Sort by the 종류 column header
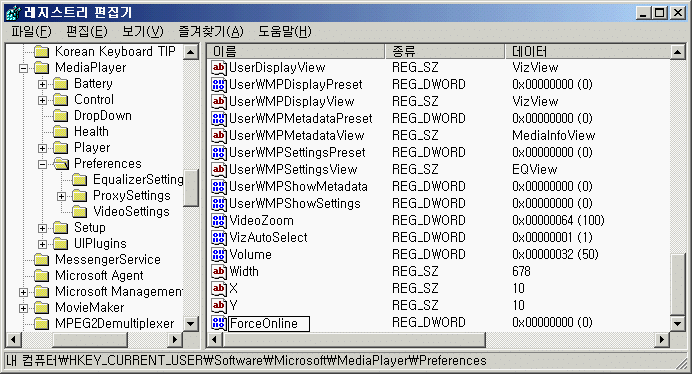 coord(445,52)
